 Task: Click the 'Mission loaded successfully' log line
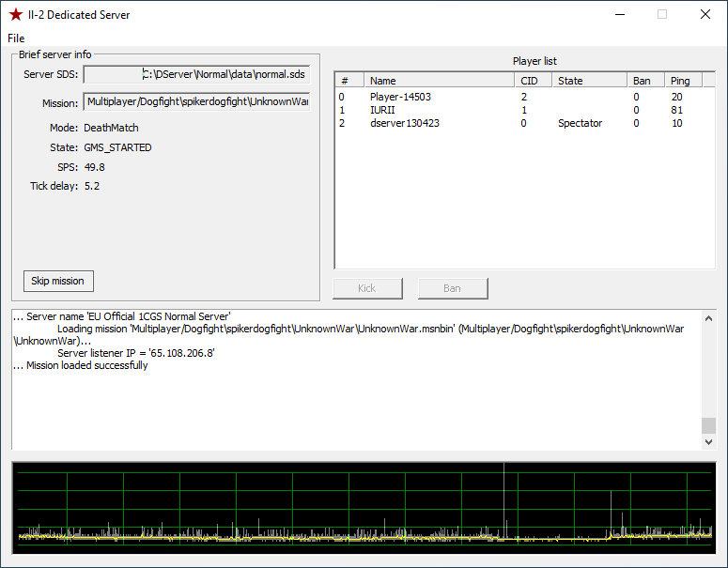81,365
